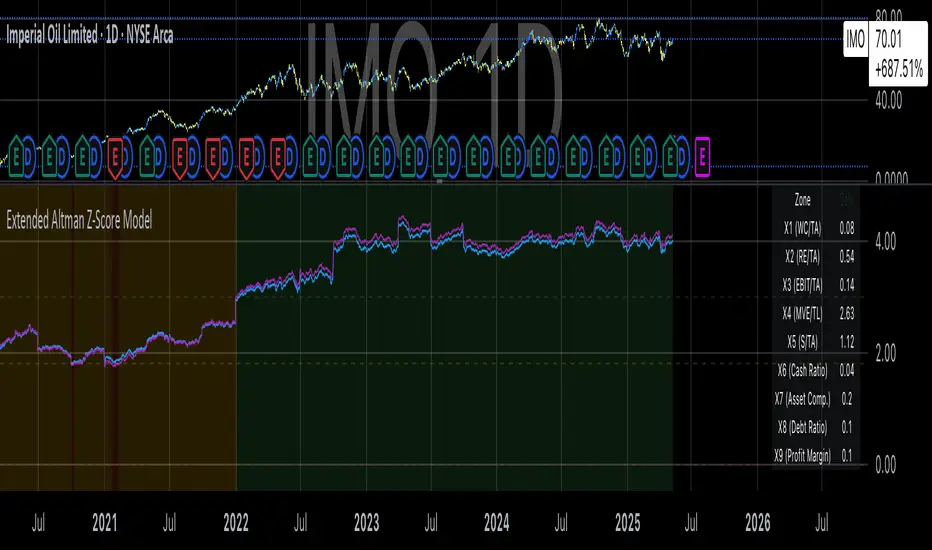Click the 2022 label on time axis
The image size is (932, 550).
(x=236, y=521)
